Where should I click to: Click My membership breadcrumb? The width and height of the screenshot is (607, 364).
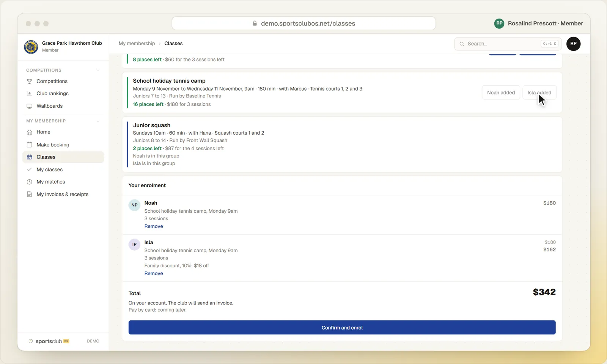(x=137, y=44)
